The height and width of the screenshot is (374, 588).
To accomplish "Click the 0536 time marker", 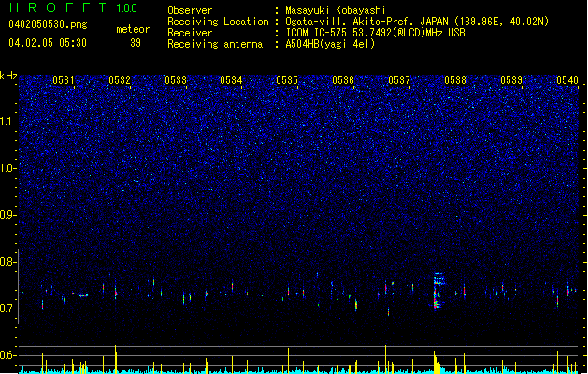I will [x=343, y=80].
